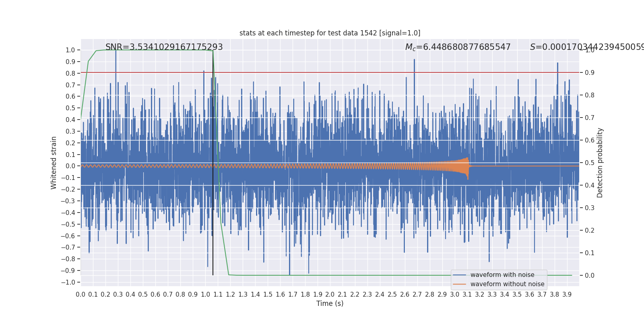Screen dimensions: 644x322
Task: Click the x-axis tick label 2.7
Action: [x=417, y=295]
